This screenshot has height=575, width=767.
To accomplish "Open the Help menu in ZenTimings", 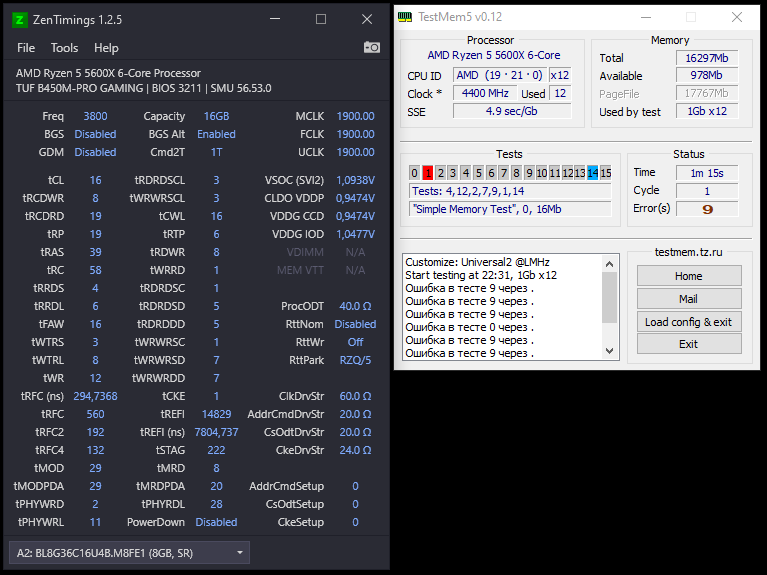I will click(106, 48).
